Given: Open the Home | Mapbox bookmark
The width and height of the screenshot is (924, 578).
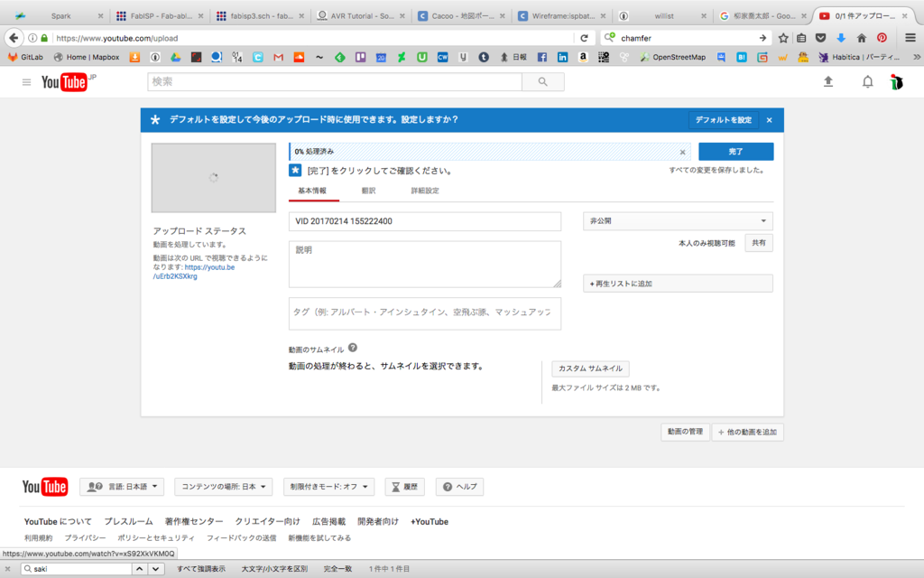Looking at the screenshot, I should pos(86,57).
